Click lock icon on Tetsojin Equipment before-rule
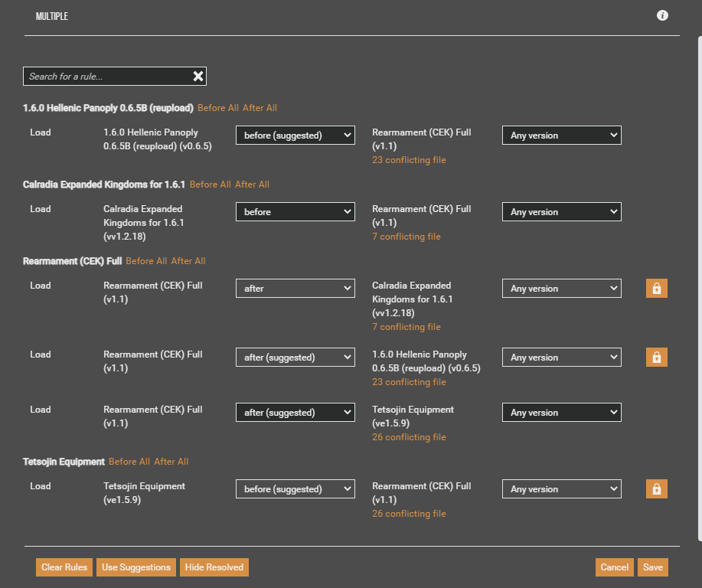702x588 pixels. 656,489
